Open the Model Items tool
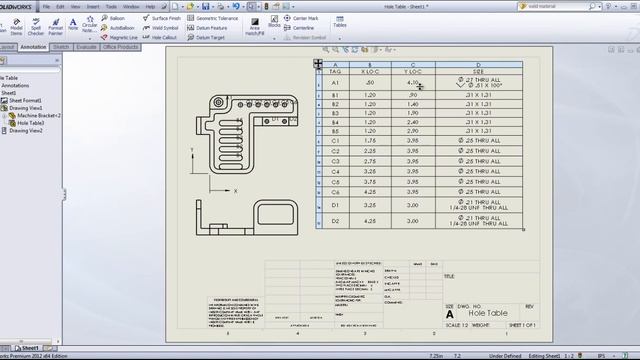Screen dimensions: 640x360 16,27
